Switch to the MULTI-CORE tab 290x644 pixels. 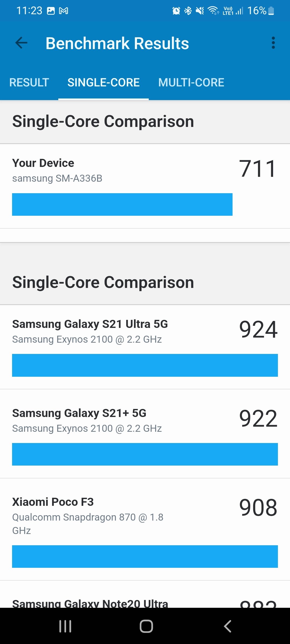(191, 82)
